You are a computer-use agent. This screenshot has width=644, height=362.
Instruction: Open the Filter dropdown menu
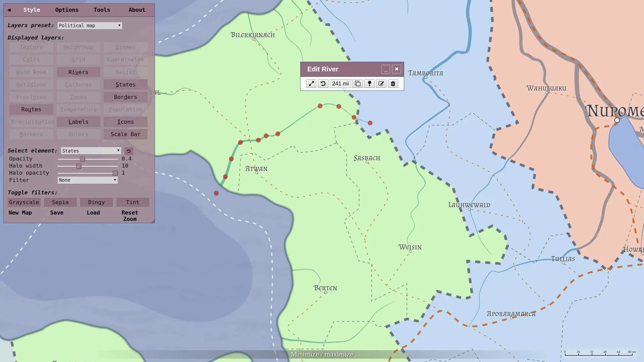[x=87, y=180]
